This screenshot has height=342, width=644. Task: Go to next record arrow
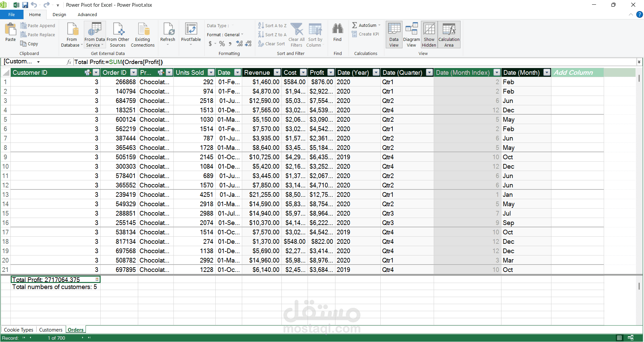(83, 338)
